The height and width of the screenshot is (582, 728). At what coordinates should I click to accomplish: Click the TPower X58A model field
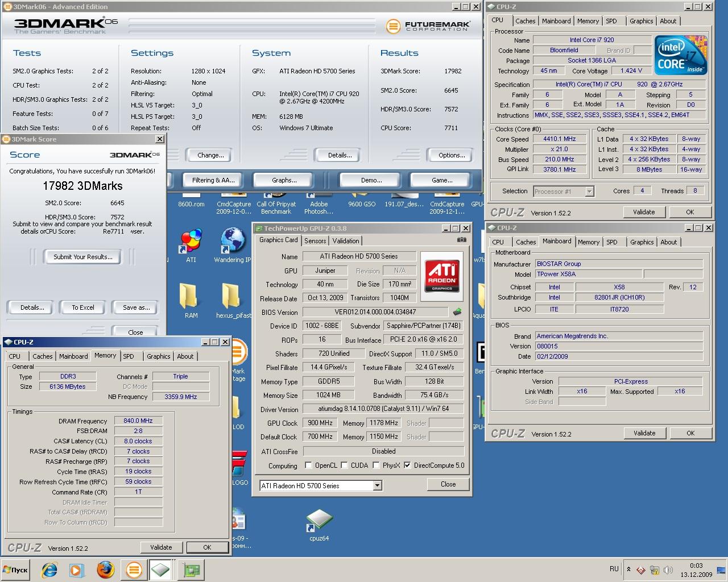(x=588, y=274)
